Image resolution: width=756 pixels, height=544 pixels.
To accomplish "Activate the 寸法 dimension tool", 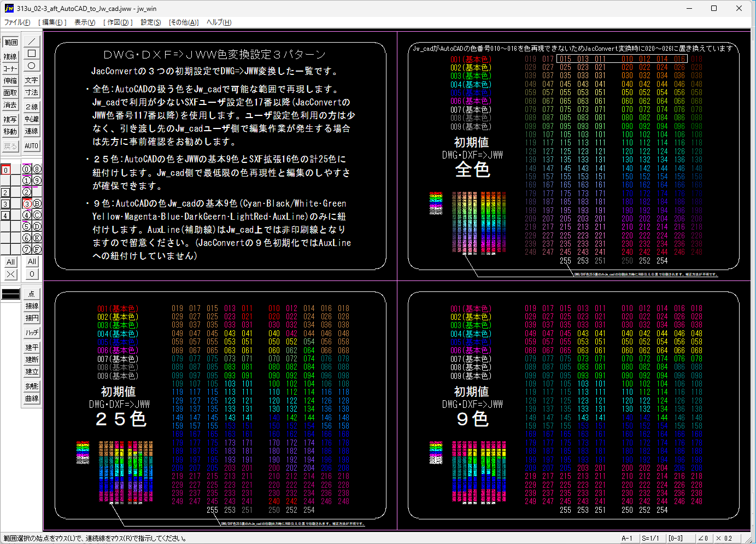I will click(32, 92).
